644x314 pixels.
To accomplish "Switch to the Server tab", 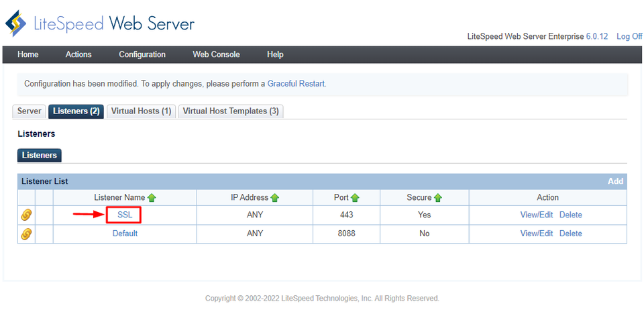I will point(30,111).
